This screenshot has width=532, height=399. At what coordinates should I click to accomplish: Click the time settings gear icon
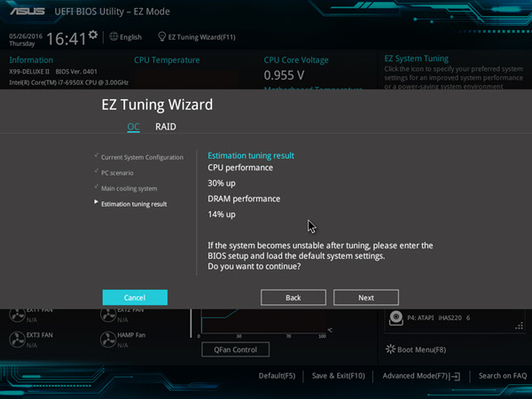pyautogui.click(x=93, y=35)
